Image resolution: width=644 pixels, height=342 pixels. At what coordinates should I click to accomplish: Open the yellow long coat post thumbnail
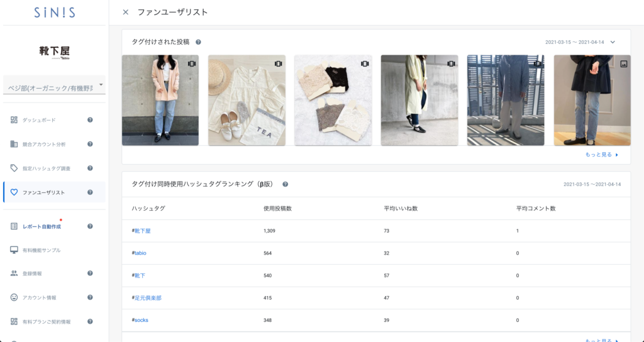419,100
